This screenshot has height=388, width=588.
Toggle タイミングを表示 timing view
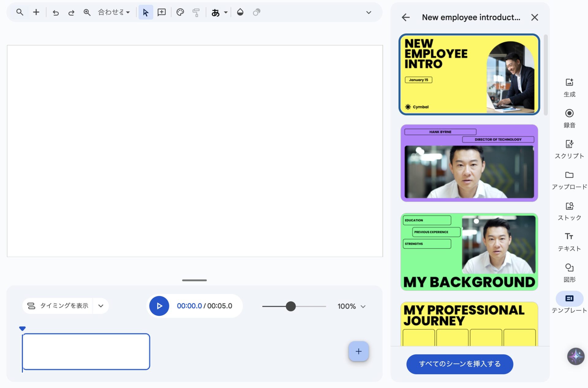(58, 306)
